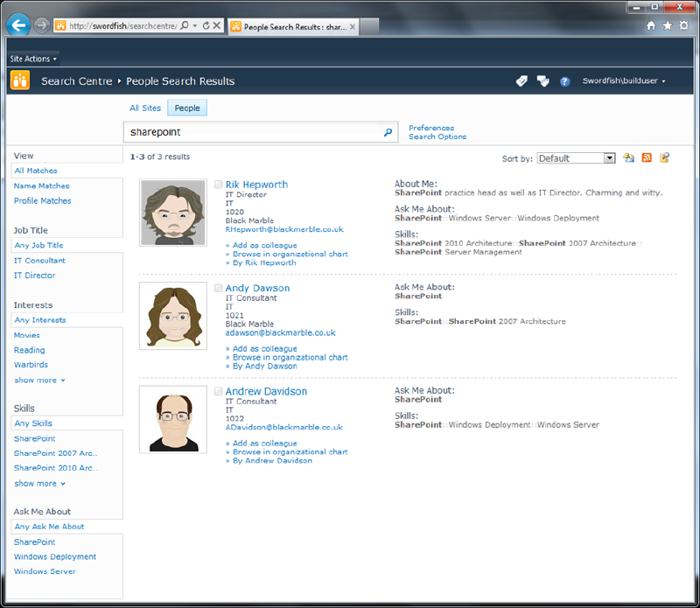Select the People search tab
The image size is (700, 608).
coord(187,108)
